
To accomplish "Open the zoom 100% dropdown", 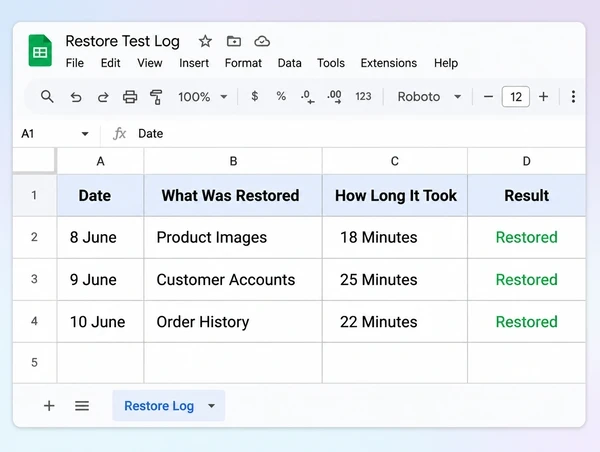I will click(202, 97).
